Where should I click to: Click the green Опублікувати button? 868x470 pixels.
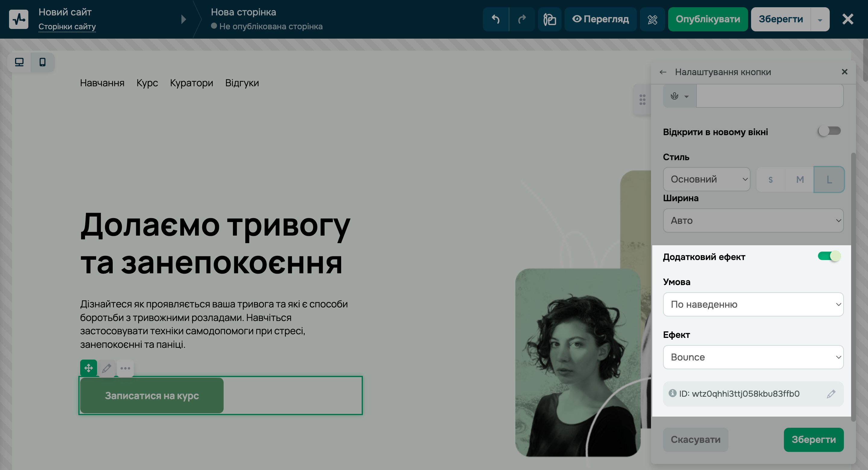coord(708,19)
